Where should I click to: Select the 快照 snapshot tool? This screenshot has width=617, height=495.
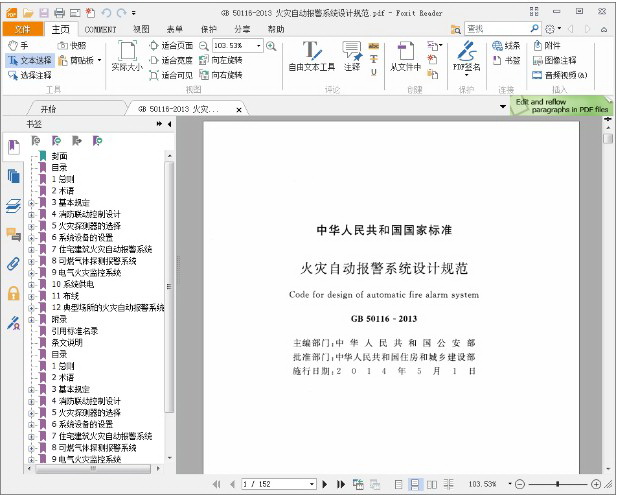[72, 46]
